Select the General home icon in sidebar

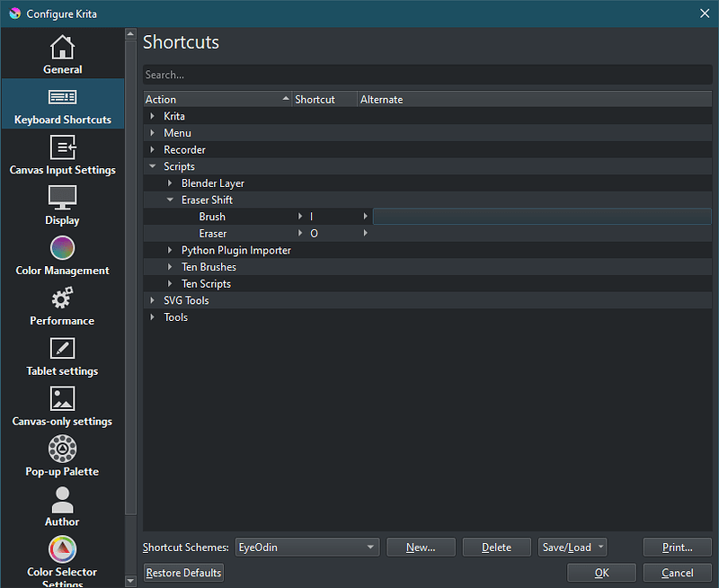coord(62,44)
